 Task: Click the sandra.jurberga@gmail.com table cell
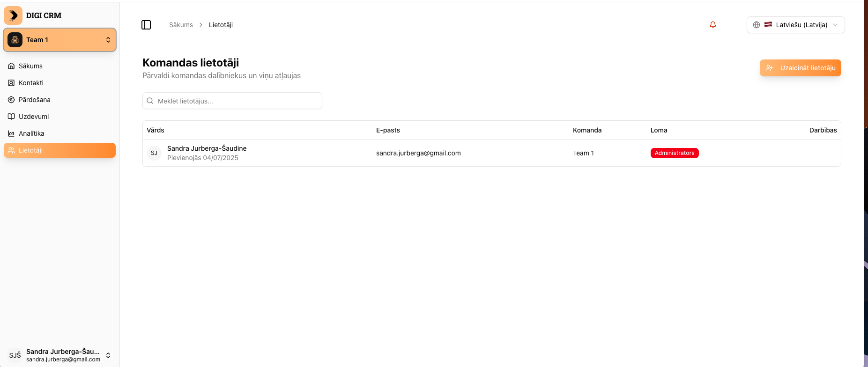point(418,153)
